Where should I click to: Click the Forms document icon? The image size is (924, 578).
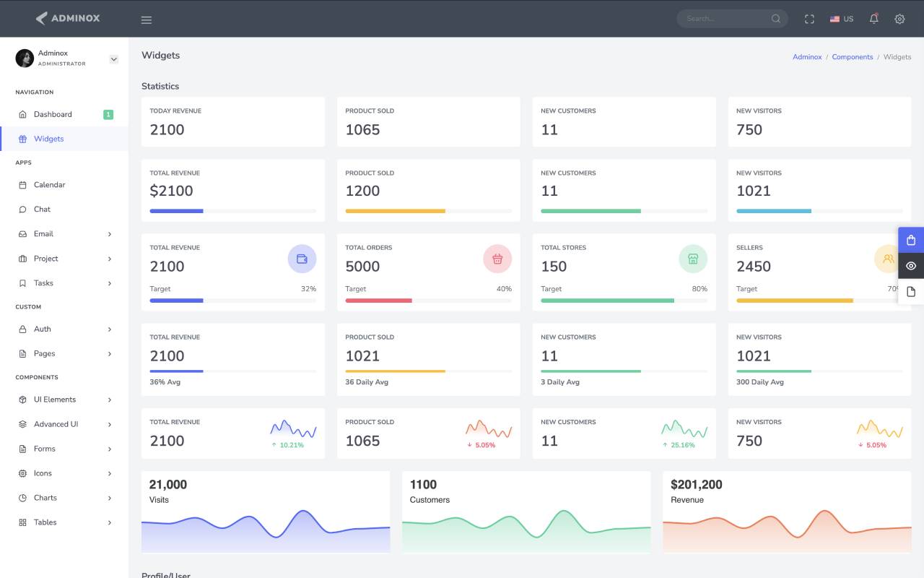coord(22,449)
